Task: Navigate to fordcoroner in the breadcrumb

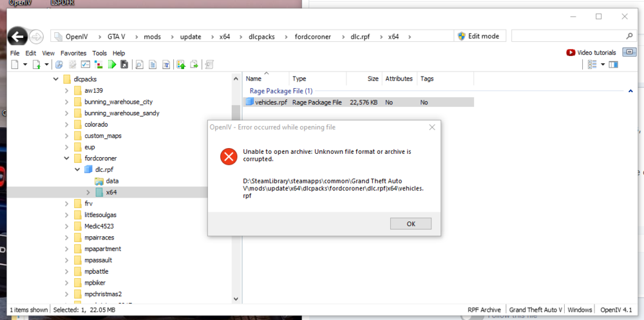Action: pos(312,37)
